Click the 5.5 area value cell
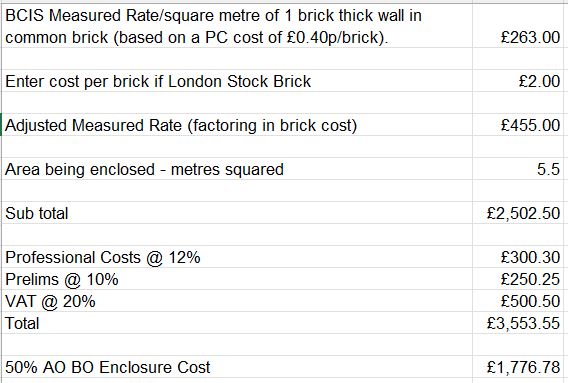568x383 pixels. (520, 169)
